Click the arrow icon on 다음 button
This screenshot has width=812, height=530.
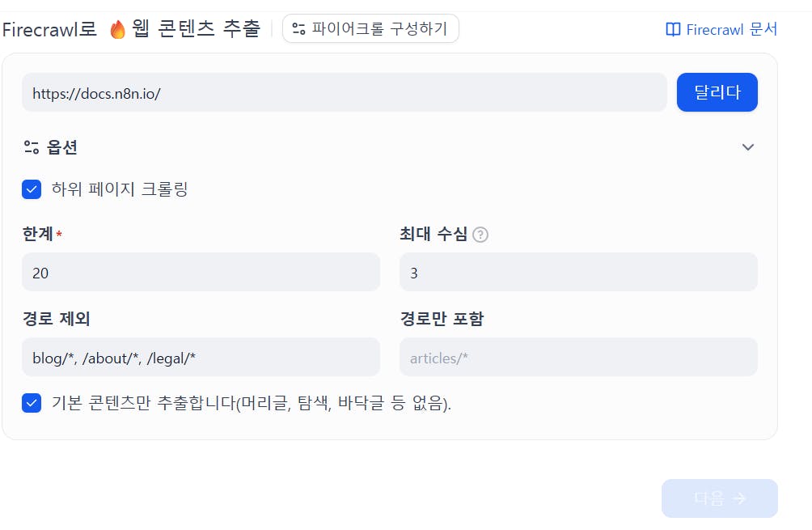(x=738, y=498)
